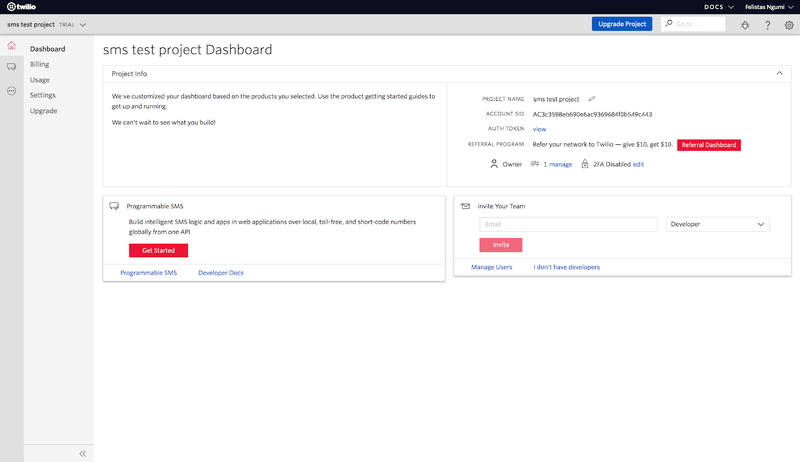Open the help question mark icon
Screen dimensions: 800x462
click(767, 25)
